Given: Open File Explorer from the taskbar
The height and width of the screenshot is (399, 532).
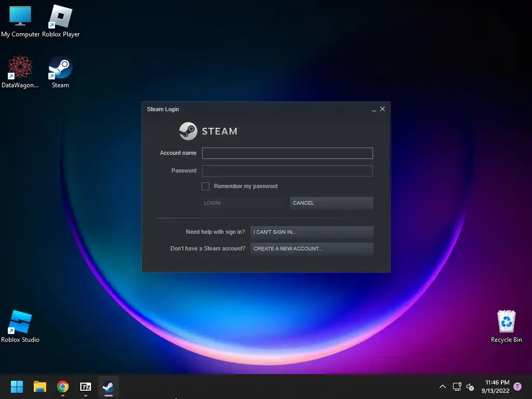Looking at the screenshot, I should [39, 387].
